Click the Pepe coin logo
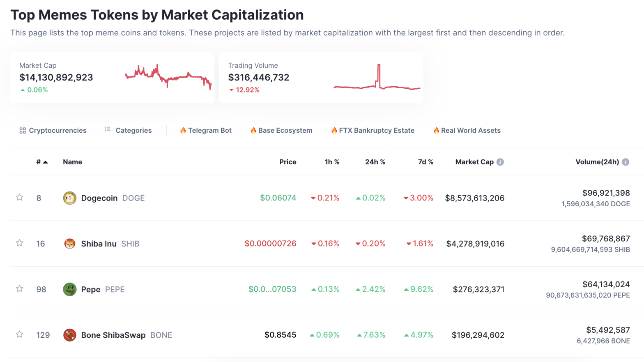This screenshot has height=362, width=644. (70, 289)
